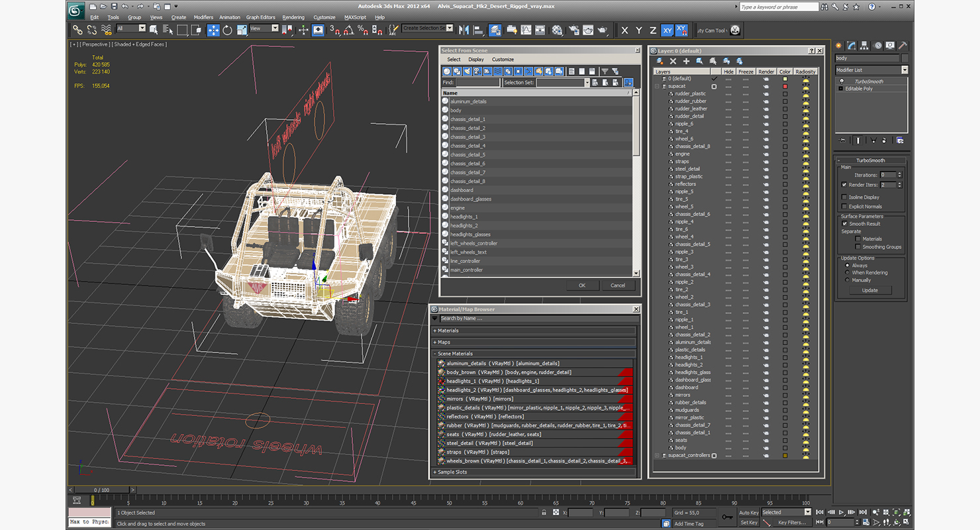Enable Separate by Materials checkbox
The width and height of the screenshot is (980, 530).
click(x=858, y=238)
